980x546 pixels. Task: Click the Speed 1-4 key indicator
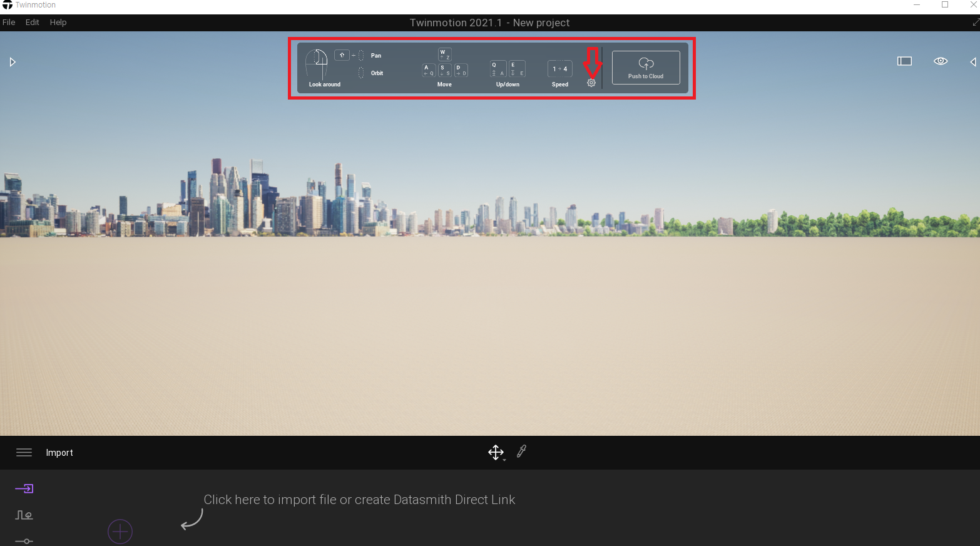560,69
